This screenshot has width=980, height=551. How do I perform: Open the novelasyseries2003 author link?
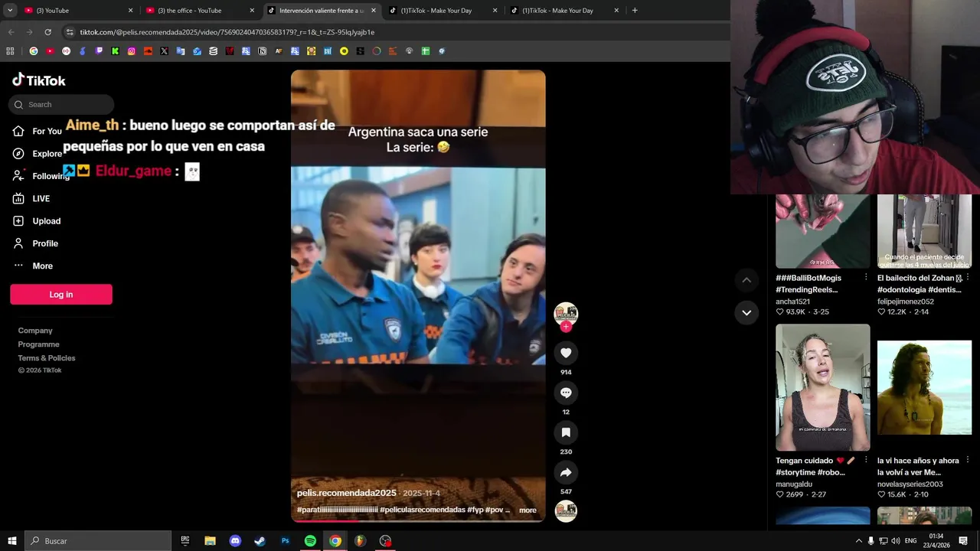click(x=910, y=484)
